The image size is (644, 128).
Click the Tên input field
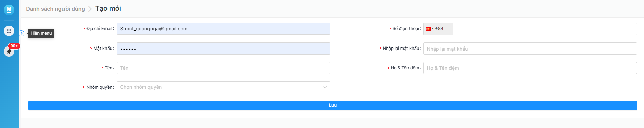223,68
